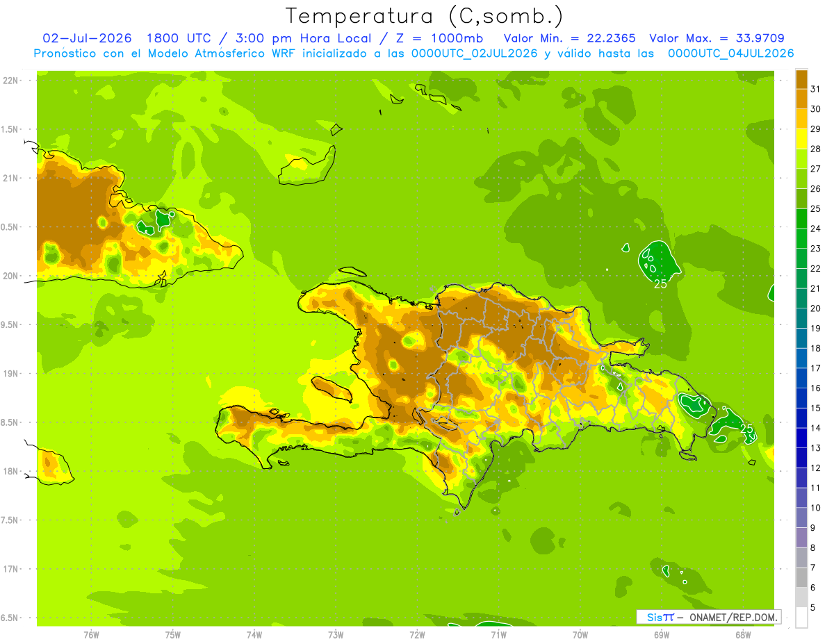Click the '02-Jul-2026' date text
This screenshot has width=834, height=644.
[87, 38]
